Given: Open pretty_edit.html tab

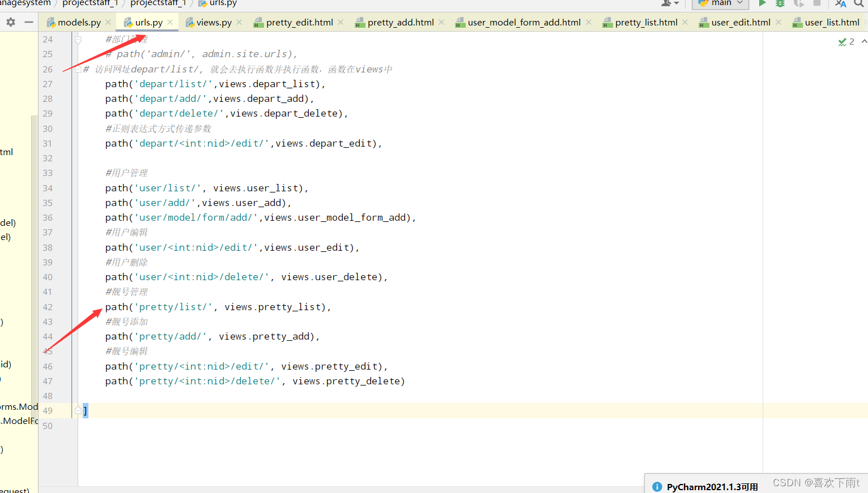Looking at the screenshot, I should click(300, 23).
